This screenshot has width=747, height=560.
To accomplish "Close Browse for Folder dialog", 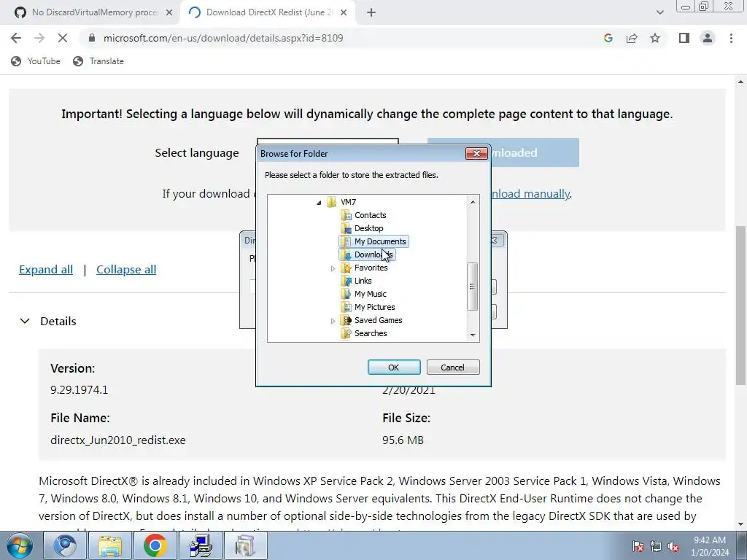I will click(476, 153).
